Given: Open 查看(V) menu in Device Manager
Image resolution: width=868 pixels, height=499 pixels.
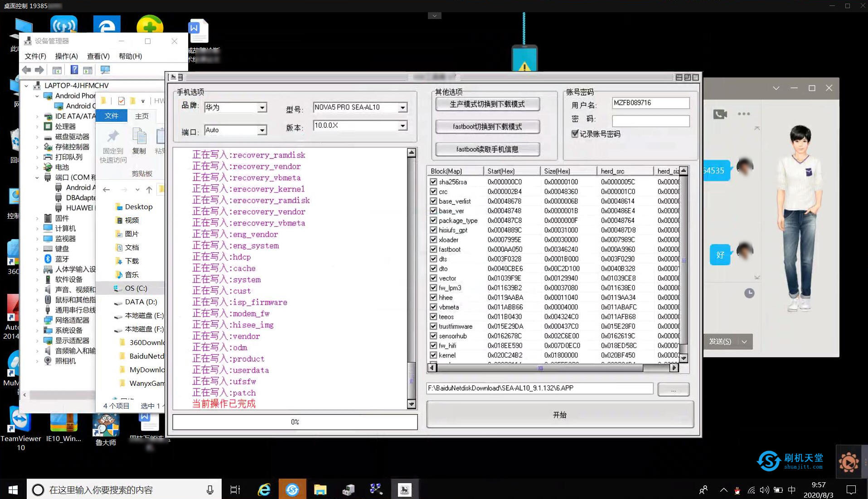Looking at the screenshot, I should (98, 56).
